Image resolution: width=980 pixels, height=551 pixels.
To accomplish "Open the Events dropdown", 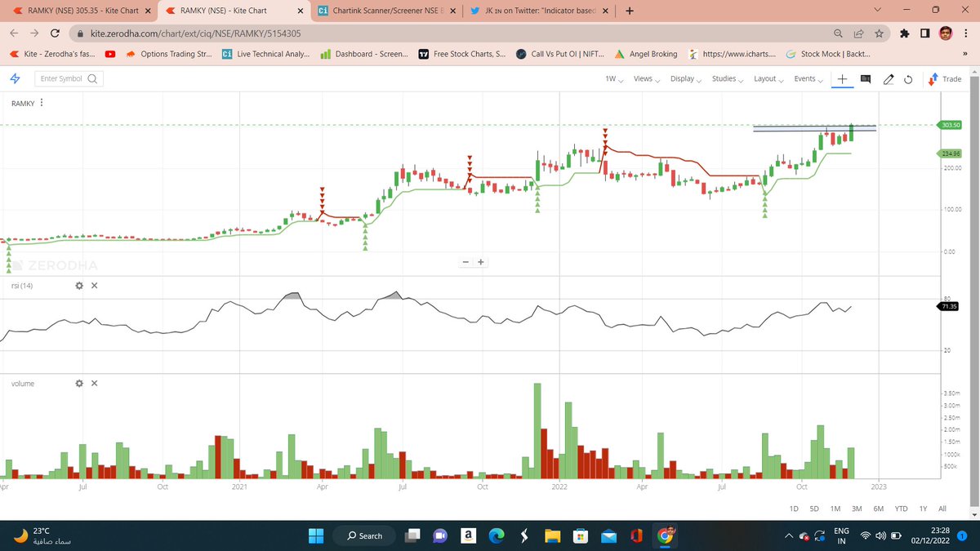I will (x=808, y=79).
